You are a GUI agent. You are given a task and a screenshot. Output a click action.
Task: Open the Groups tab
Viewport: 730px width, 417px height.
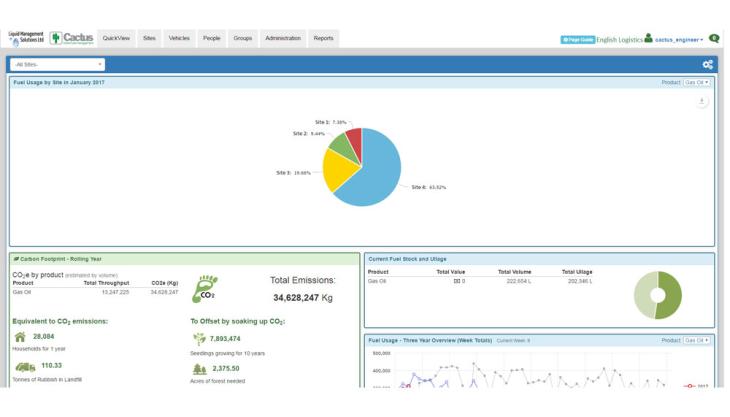[x=243, y=38]
